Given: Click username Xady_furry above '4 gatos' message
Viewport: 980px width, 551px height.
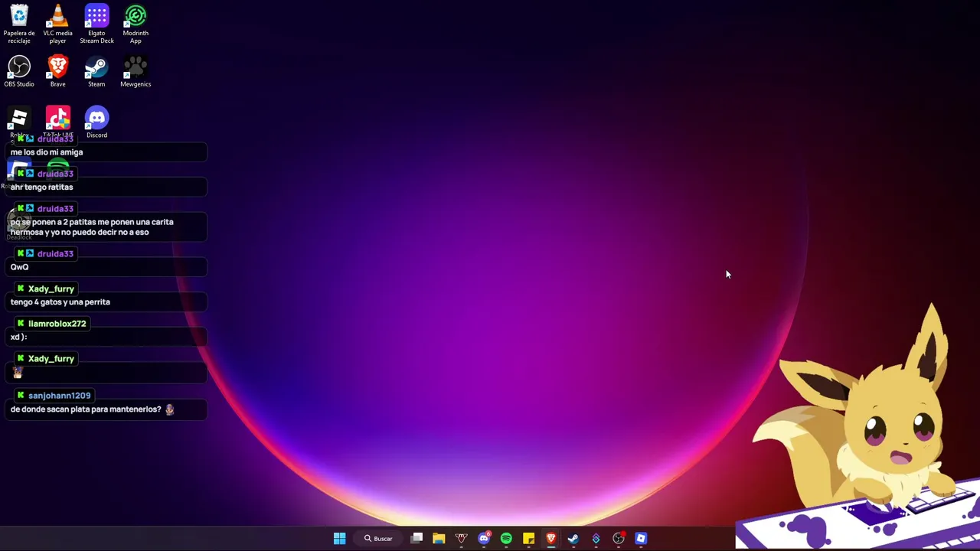Looking at the screenshot, I should click(51, 289).
